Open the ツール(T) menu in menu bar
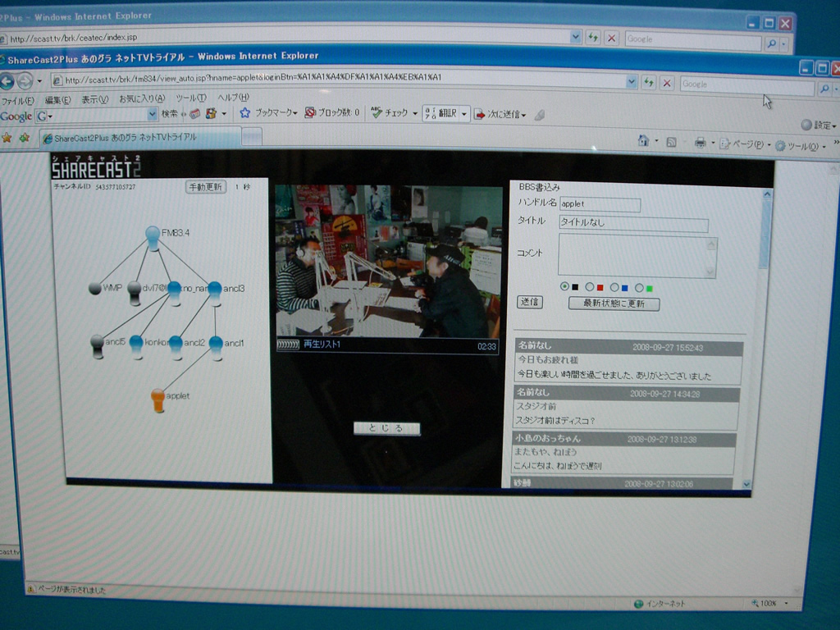 [190, 98]
